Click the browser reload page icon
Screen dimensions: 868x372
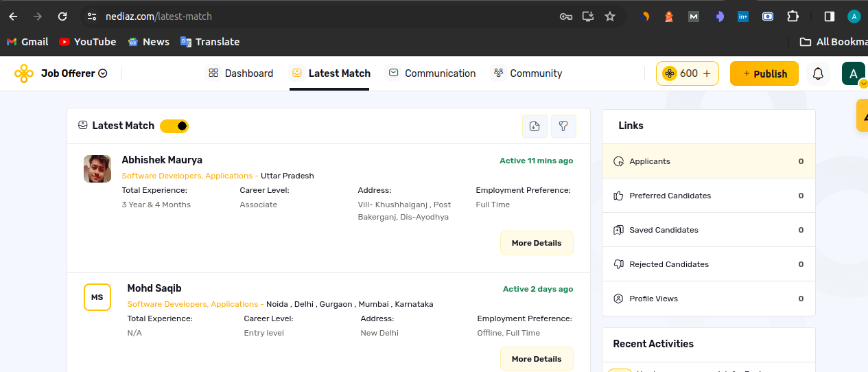(62, 16)
